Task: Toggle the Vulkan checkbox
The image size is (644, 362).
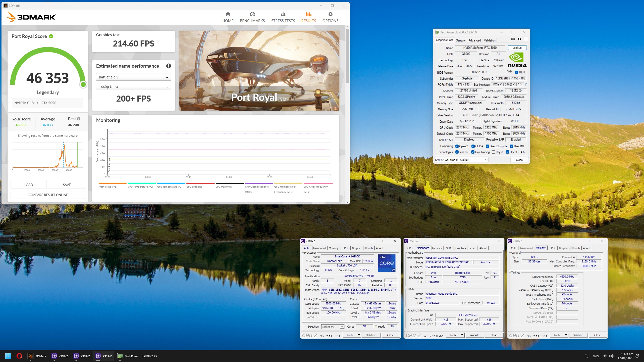Action: 457,152
